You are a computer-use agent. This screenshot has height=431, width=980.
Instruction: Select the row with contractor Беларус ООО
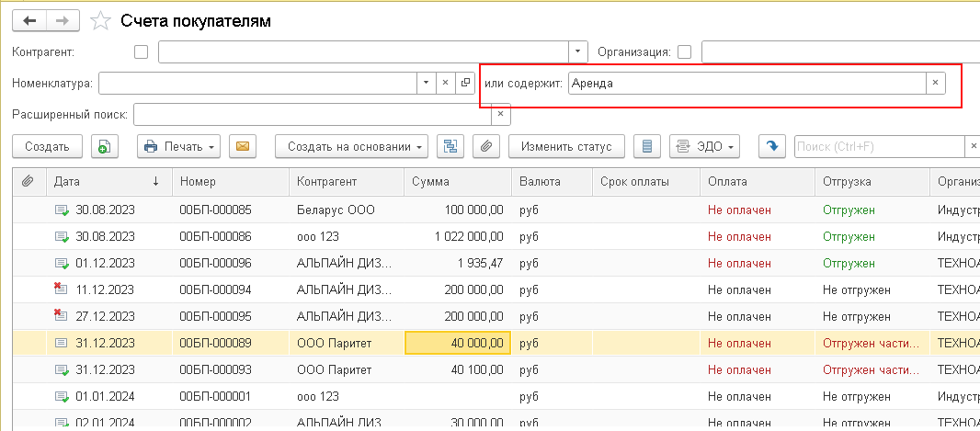point(496,210)
